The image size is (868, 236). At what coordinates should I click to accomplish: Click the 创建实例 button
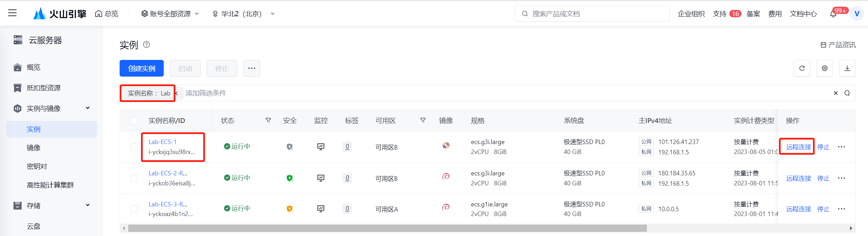click(x=141, y=68)
